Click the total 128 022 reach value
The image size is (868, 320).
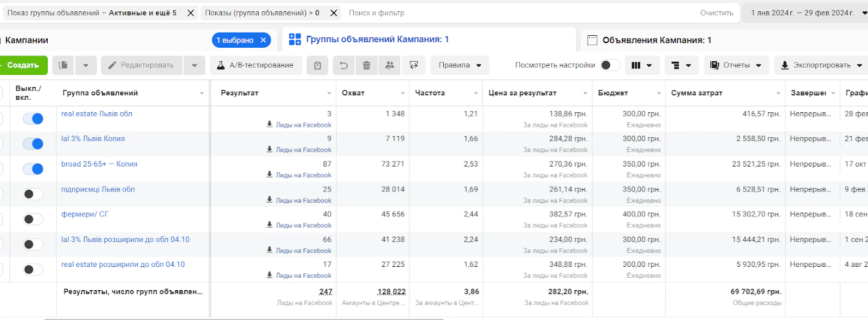pyautogui.click(x=391, y=292)
